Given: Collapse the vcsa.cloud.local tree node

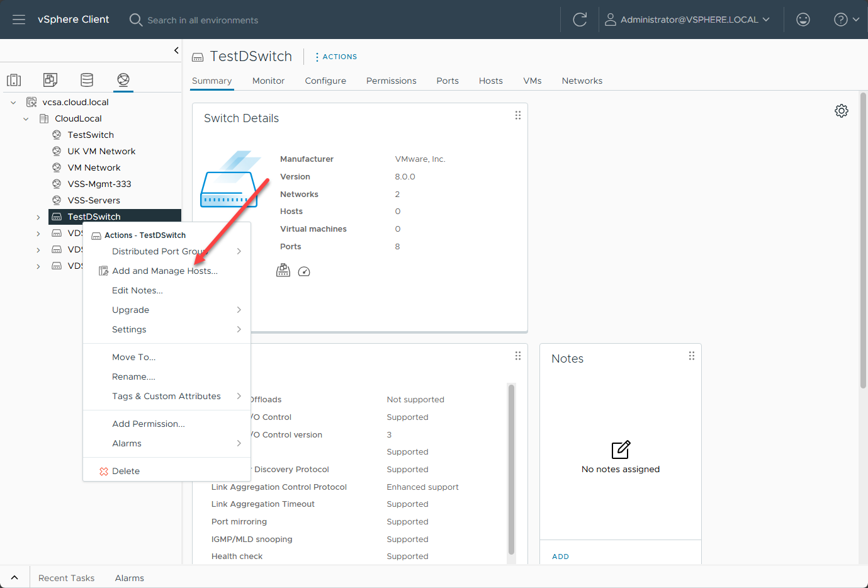Looking at the screenshot, I should (x=13, y=102).
